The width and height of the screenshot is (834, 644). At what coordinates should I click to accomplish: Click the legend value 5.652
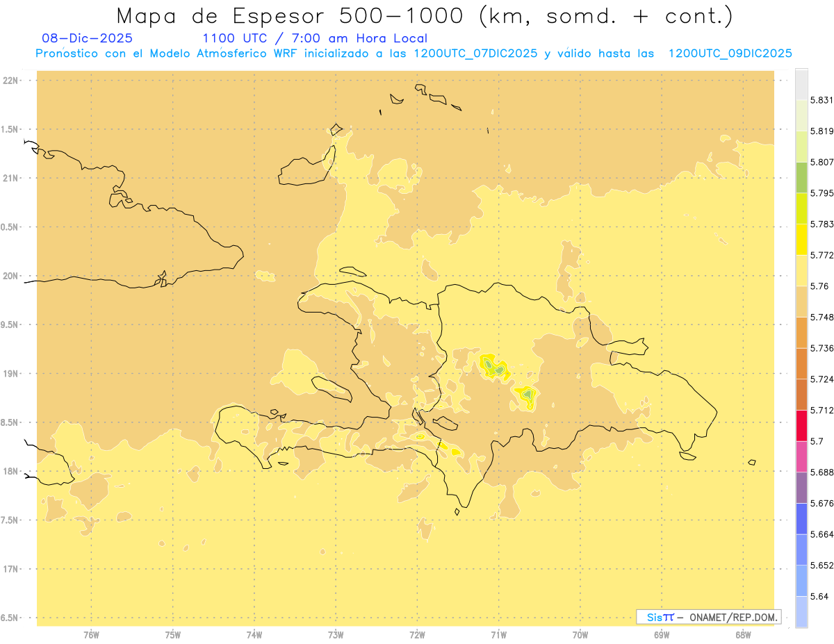click(x=821, y=565)
